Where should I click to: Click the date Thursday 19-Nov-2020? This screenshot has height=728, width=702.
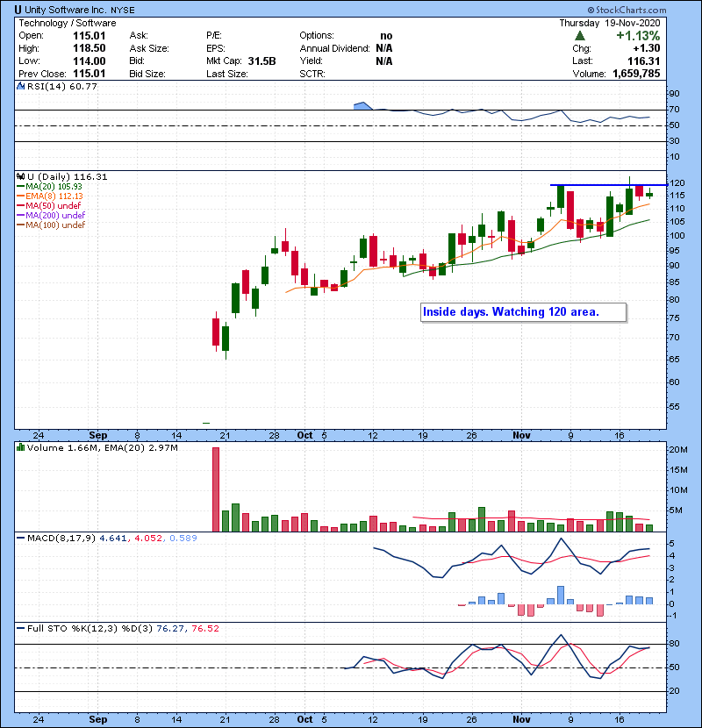click(x=610, y=23)
